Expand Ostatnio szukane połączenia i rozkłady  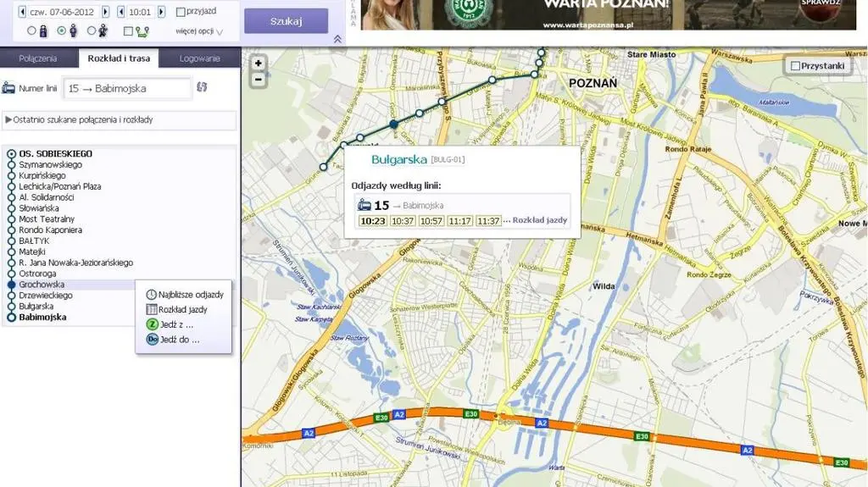pyautogui.click(x=79, y=119)
